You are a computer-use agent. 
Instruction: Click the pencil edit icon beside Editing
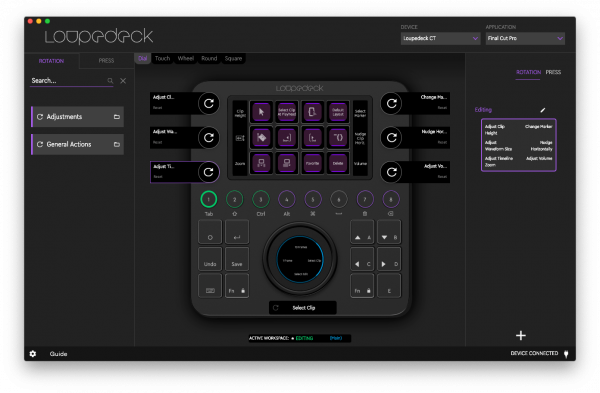click(542, 110)
